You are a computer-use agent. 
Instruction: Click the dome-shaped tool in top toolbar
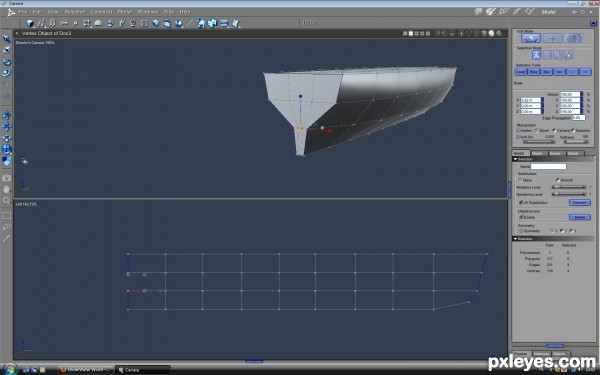click(x=98, y=23)
